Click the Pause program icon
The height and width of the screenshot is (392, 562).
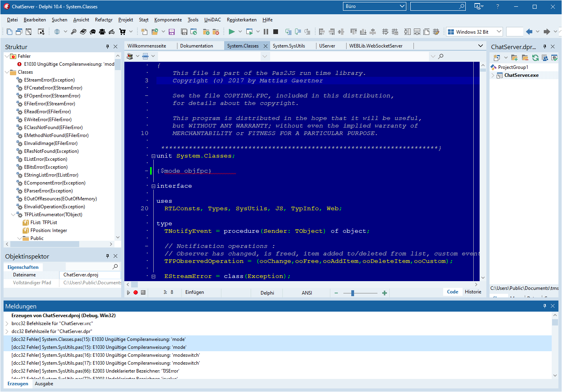click(266, 32)
